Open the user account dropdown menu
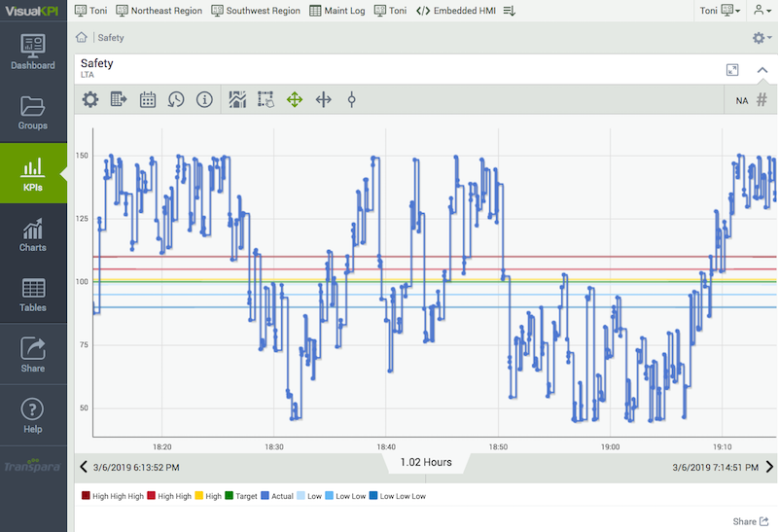This screenshot has height=532, width=778. (x=760, y=10)
